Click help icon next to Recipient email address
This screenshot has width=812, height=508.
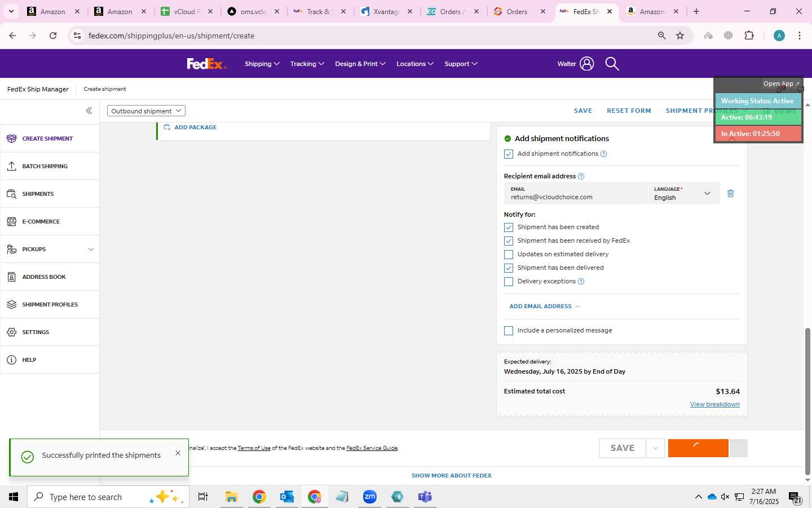pos(581,176)
